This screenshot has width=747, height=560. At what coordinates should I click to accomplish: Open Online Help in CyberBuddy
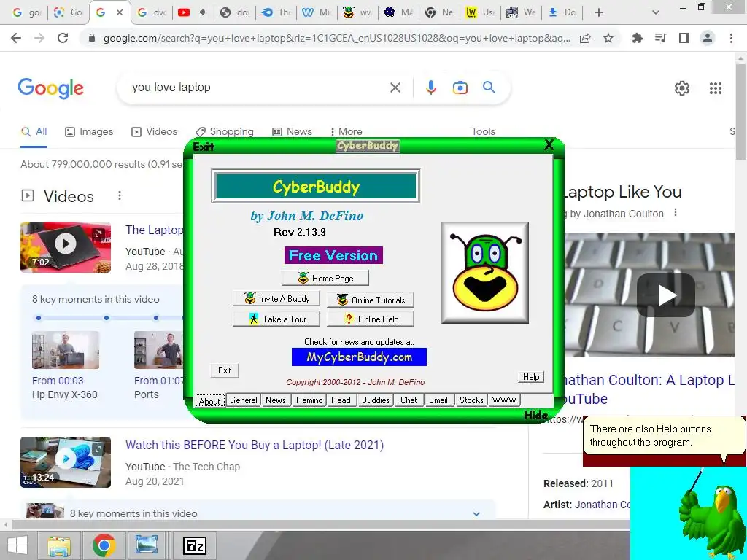370,319
